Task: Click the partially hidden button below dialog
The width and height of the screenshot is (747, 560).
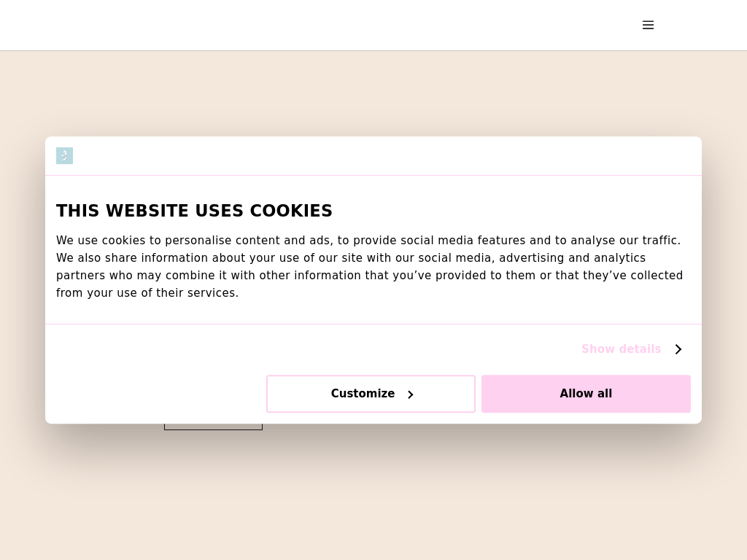Action: click(x=213, y=427)
